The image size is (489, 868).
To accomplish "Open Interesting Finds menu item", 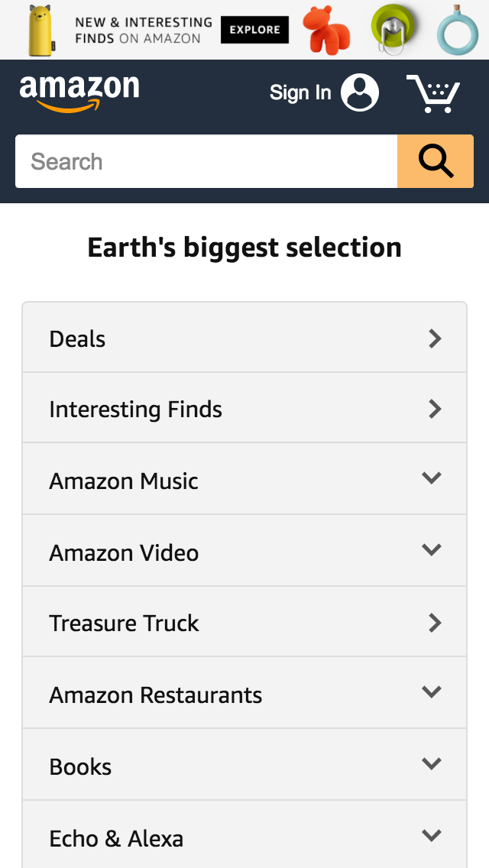I will click(x=244, y=410).
